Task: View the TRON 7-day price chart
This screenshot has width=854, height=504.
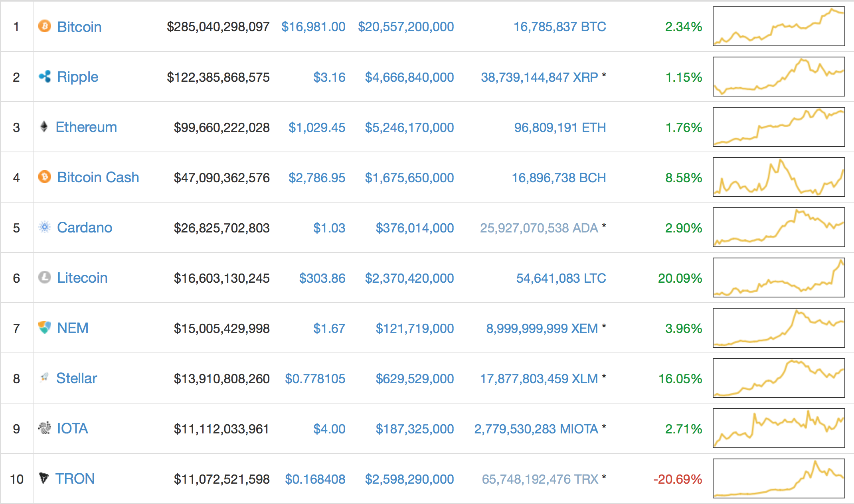Action: 779,478
